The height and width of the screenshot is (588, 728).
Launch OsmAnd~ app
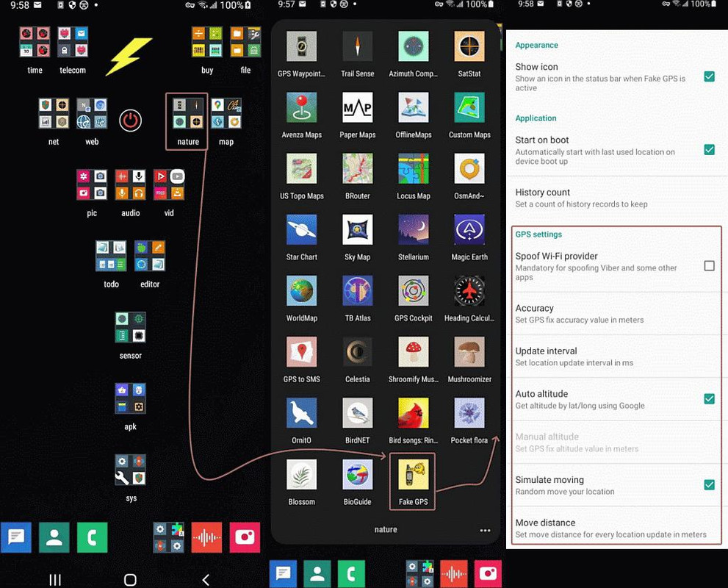click(x=469, y=168)
